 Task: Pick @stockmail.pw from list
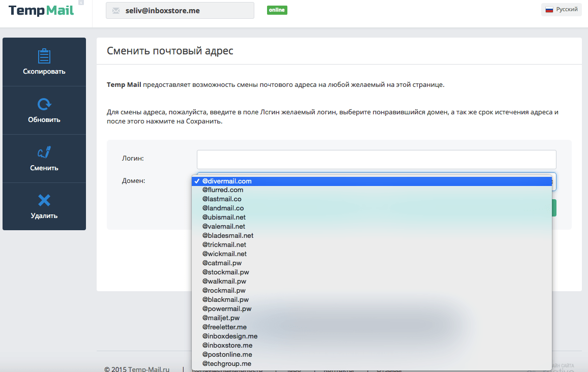(372, 272)
